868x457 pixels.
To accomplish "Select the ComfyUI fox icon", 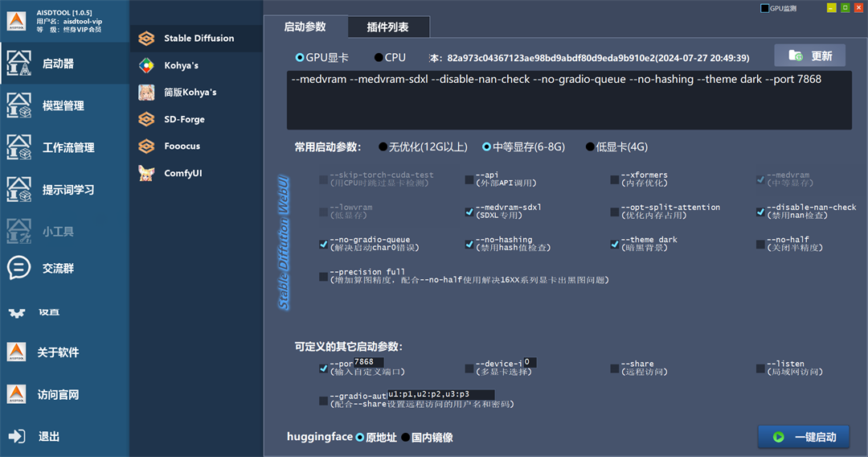I will click(x=146, y=173).
